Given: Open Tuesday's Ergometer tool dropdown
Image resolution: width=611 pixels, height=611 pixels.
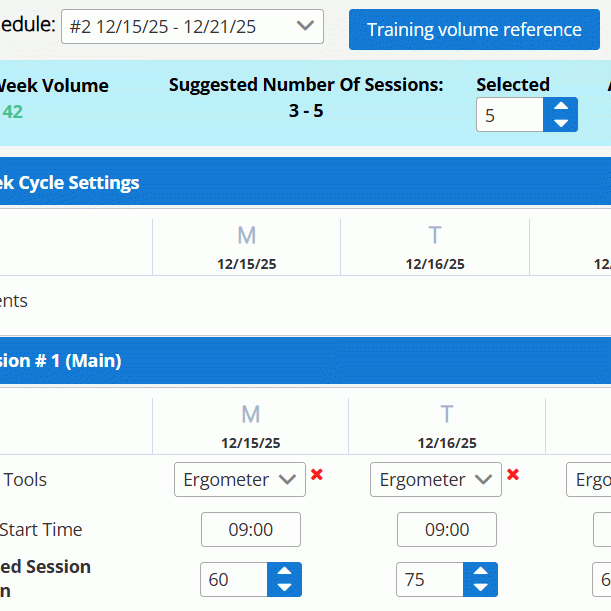Looking at the screenshot, I should click(x=436, y=480).
